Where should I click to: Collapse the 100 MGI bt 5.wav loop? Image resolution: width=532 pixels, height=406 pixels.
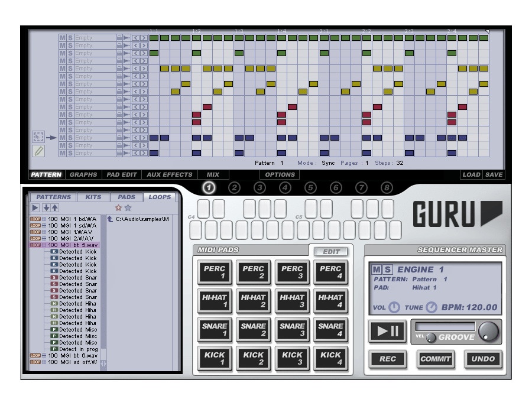pos(44,245)
